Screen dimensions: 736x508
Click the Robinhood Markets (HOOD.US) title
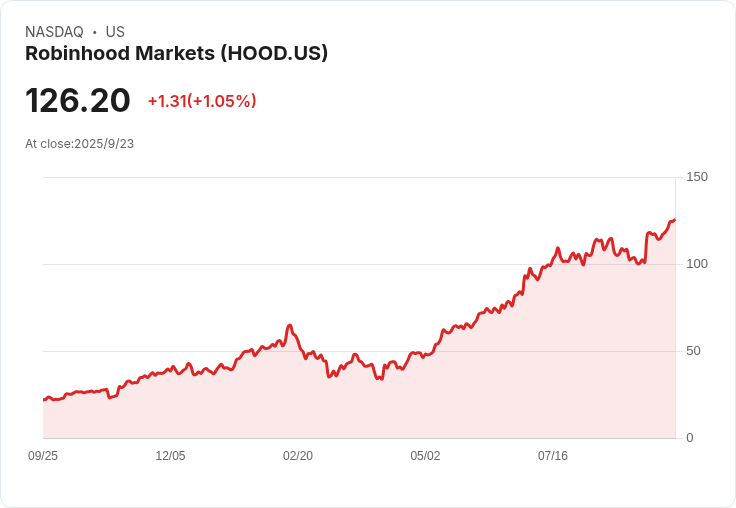(x=176, y=54)
